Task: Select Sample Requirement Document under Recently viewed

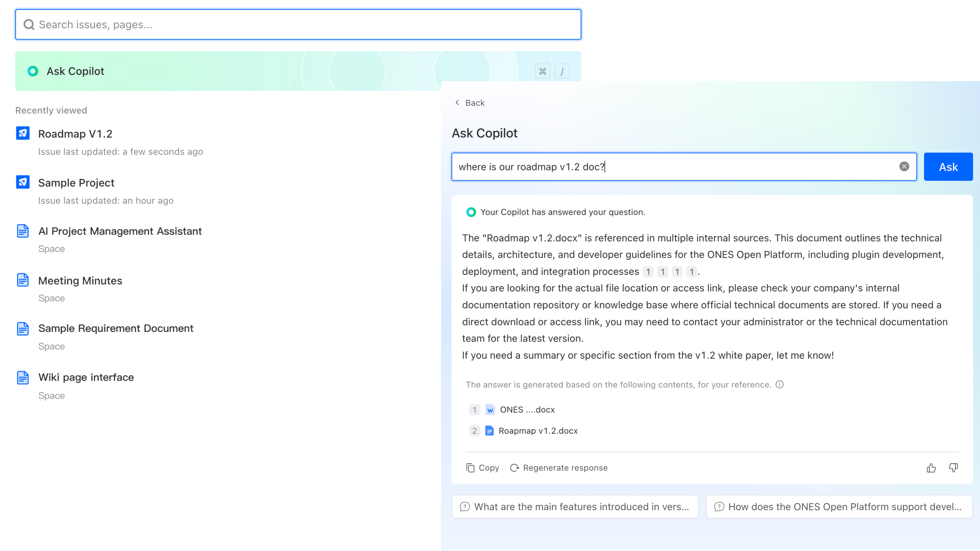Action: [x=116, y=328]
